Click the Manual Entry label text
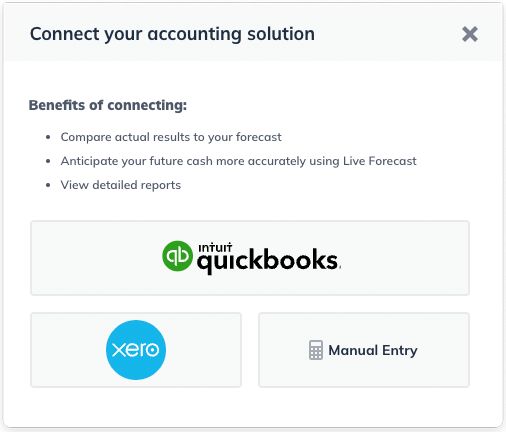506x432 pixels. [373, 350]
